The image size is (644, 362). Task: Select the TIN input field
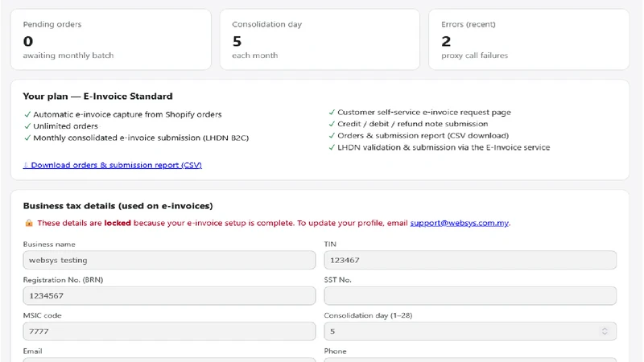click(470, 260)
